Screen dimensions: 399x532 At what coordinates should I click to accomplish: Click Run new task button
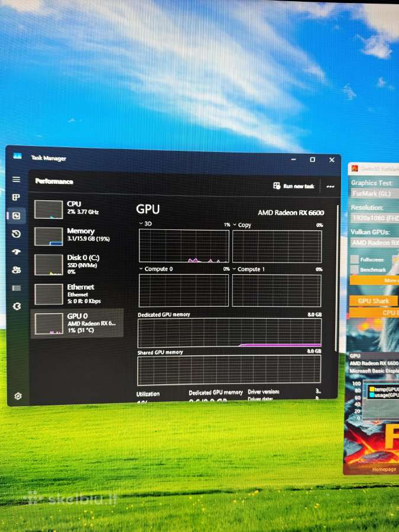tap(294, 186)
